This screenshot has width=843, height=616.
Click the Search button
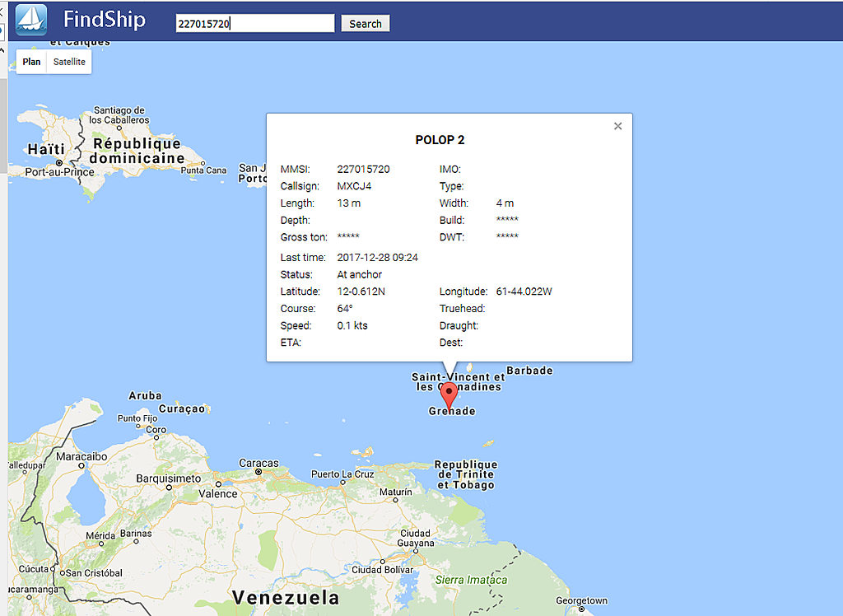[365, 24]
